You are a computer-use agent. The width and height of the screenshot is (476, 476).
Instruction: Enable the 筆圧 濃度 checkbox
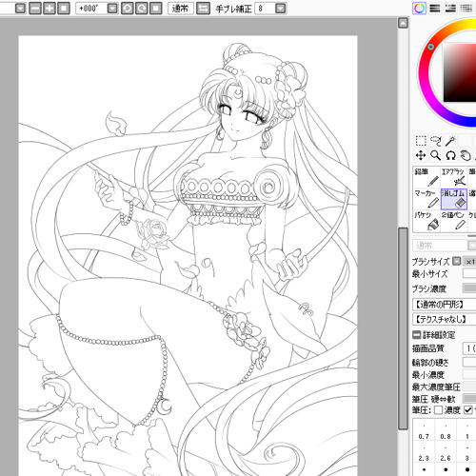(x=438, y=410)
